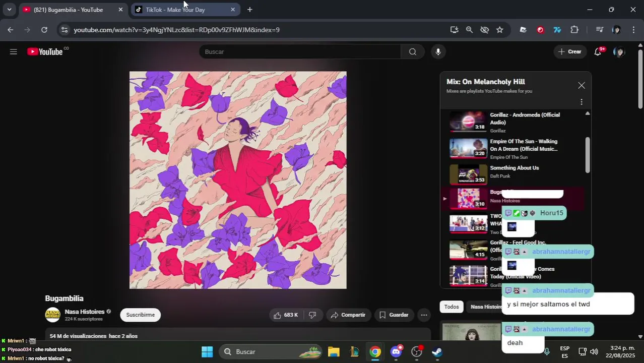Open the Roblox extension icon

click(x=523, y=30)
